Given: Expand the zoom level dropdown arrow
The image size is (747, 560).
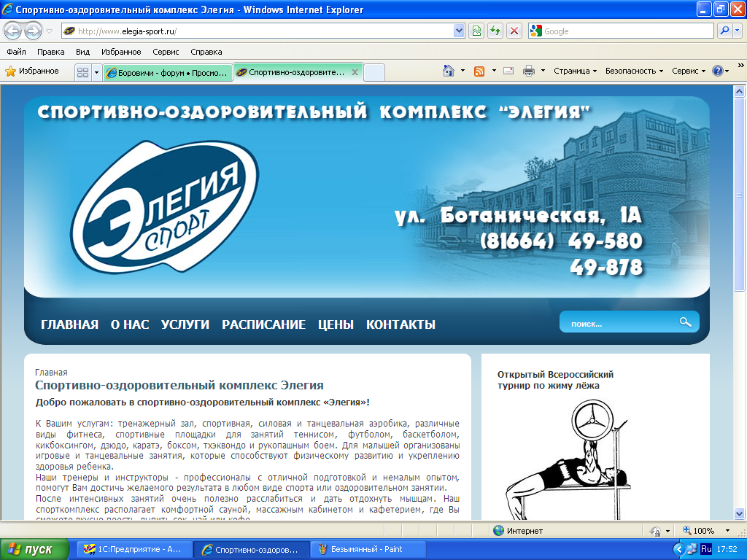Looking at the screenshot, I should tap(727, 531).
